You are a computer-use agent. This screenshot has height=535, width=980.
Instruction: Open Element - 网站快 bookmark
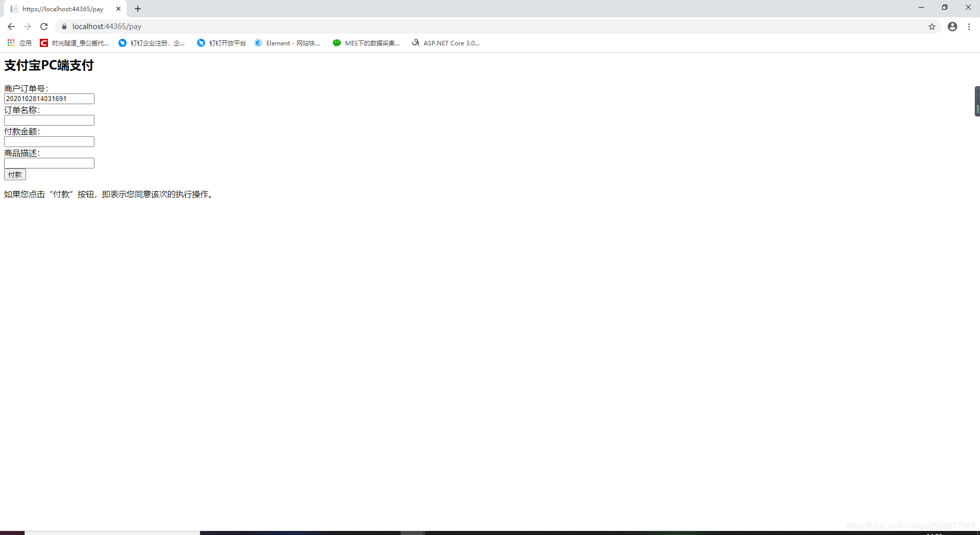coord(287,43)
